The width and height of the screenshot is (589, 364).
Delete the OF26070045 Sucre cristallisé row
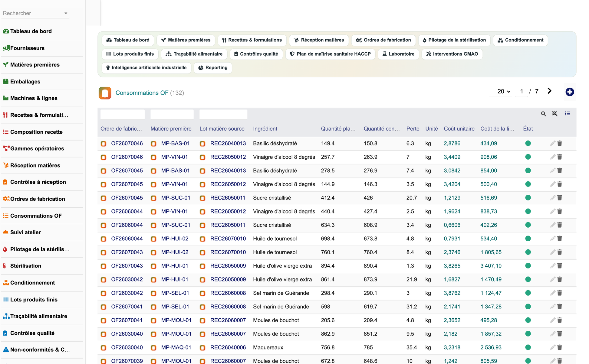(560, 198)
